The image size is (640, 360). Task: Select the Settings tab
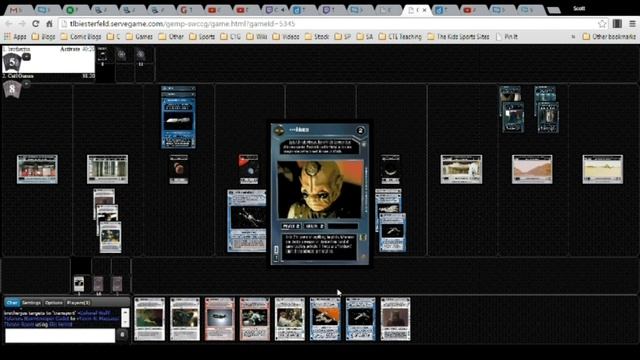point(31,303)
